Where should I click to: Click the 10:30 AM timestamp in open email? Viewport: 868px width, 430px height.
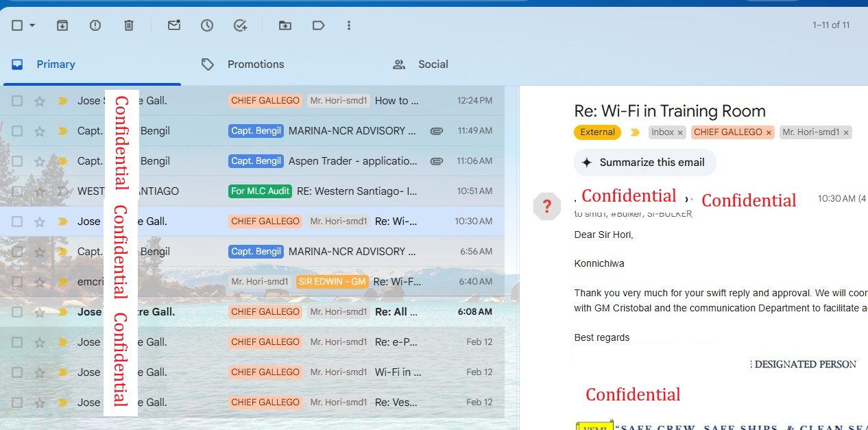pyautogui.click(x=836, y=199)
